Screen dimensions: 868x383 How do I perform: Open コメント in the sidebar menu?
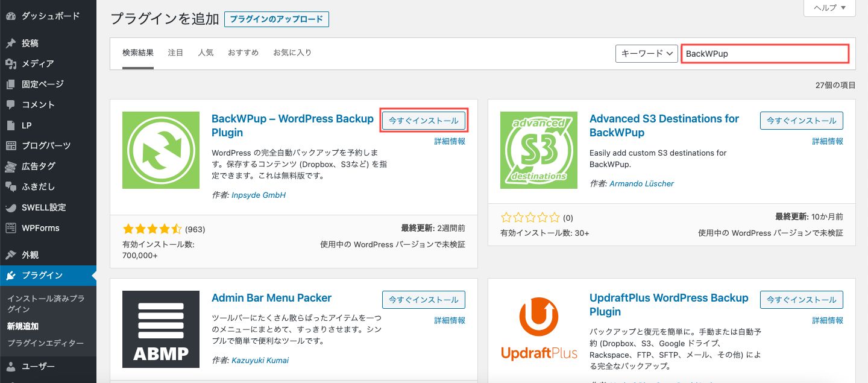(x=39, y=105)
